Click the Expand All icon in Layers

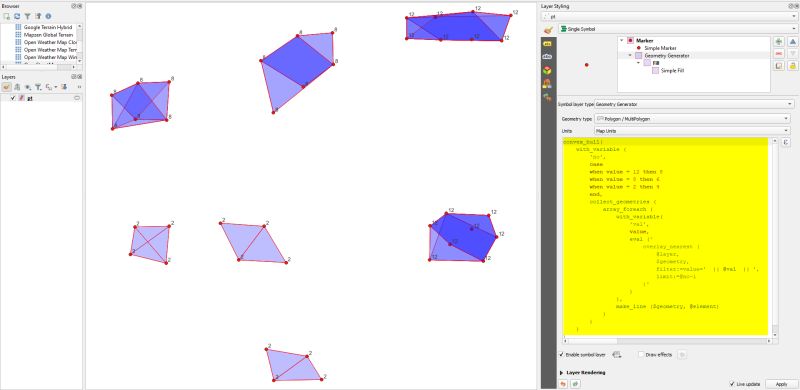[x=64, y=87]
